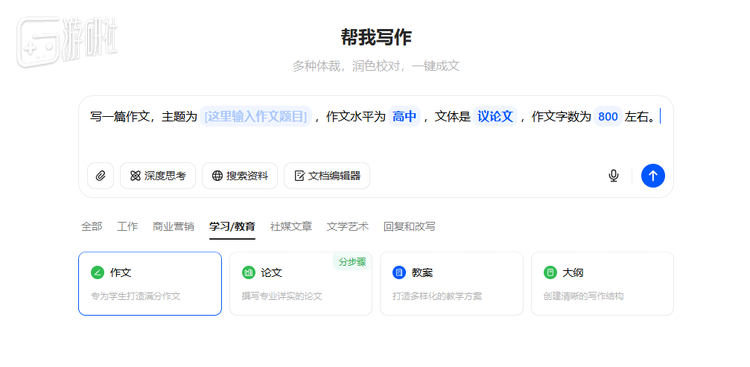
Task: Click the green 论文 card icon
Action: [249, 273]
